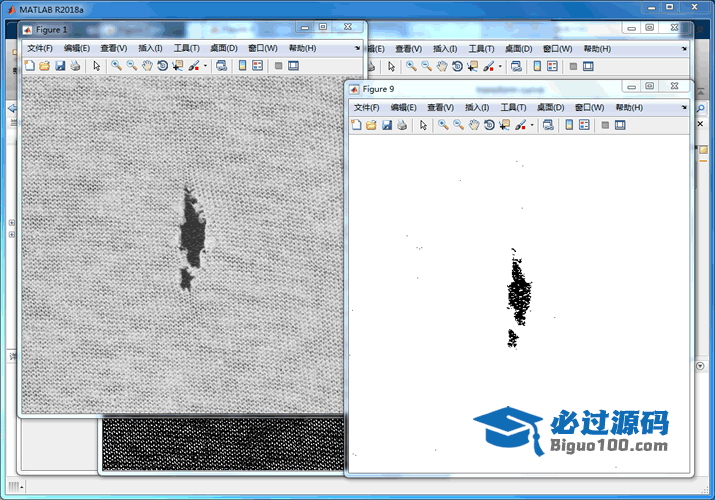Open 工具(T) menu in Figure 9

pos(513,107)
